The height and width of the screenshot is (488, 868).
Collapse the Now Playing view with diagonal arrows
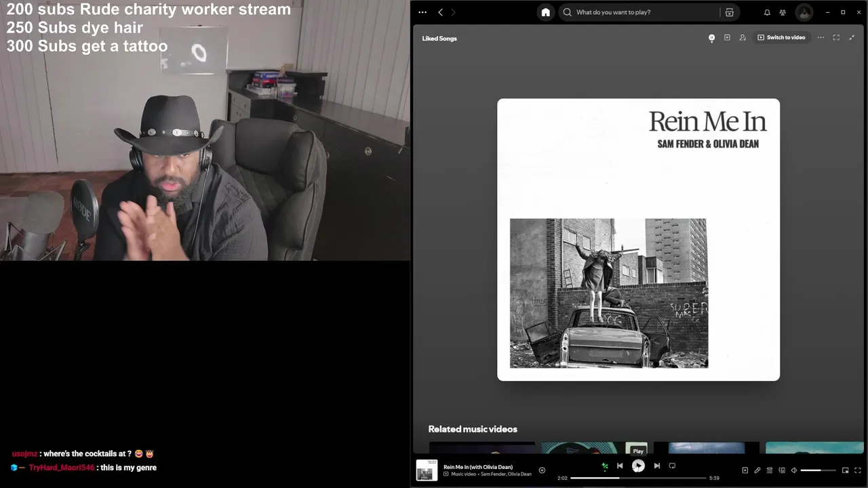pos(852,37)
